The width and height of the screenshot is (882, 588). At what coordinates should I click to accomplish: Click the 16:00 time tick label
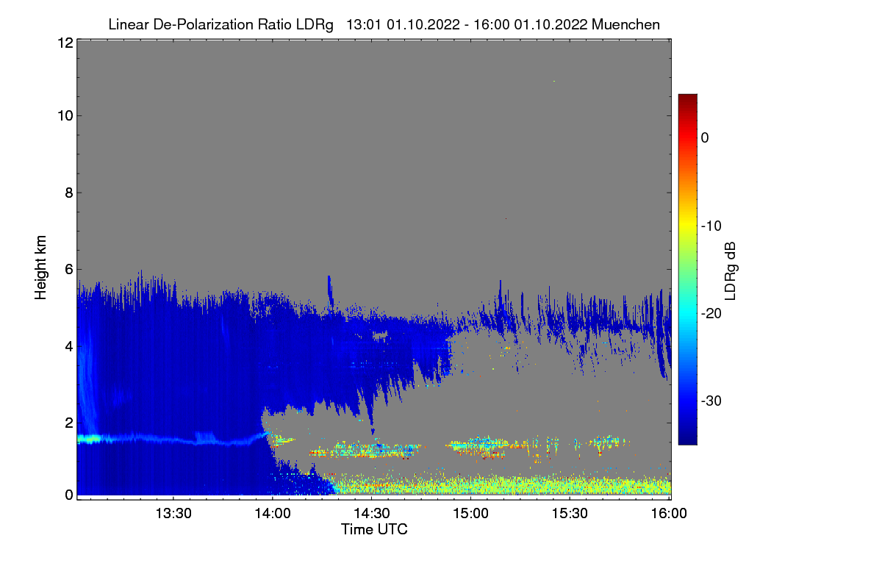(x=669, y=514)
